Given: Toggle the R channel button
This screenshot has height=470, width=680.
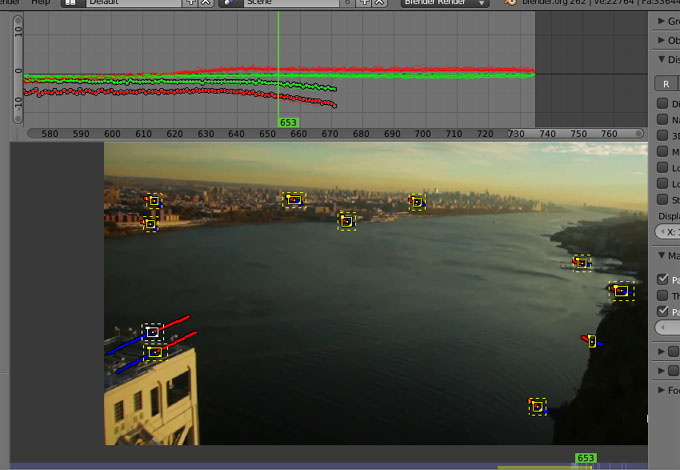Looking at the screenshot, I should click(x=667, y=83).
